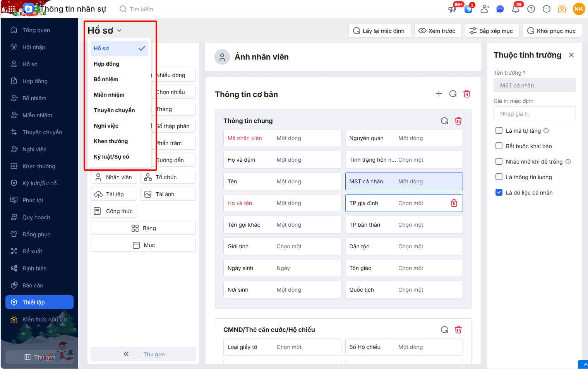Viewport: 588px width, 369px height.
Task: Delete the TP gia đình field
Action: click(x=454, y=203)
